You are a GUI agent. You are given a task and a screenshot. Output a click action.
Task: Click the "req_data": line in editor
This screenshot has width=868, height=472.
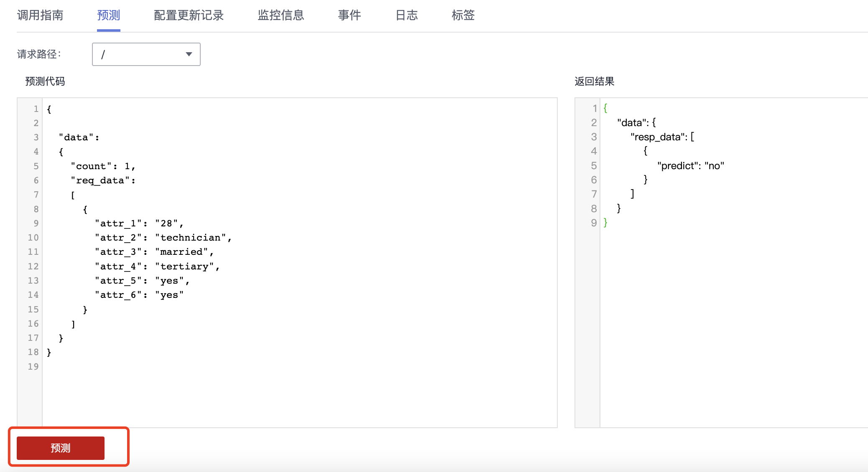pos(103,180)
